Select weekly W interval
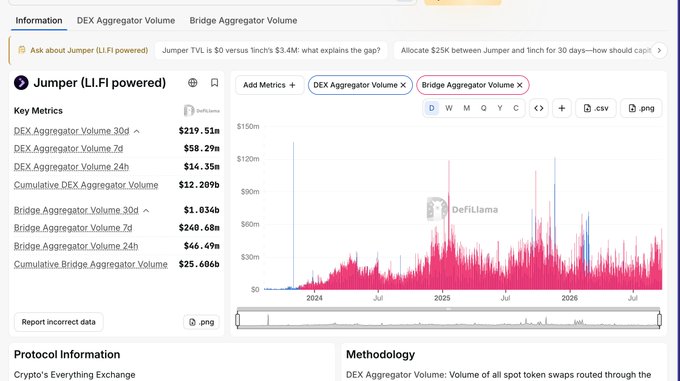Viewport: 680px width, 381px height. click(x=449, y=108)
